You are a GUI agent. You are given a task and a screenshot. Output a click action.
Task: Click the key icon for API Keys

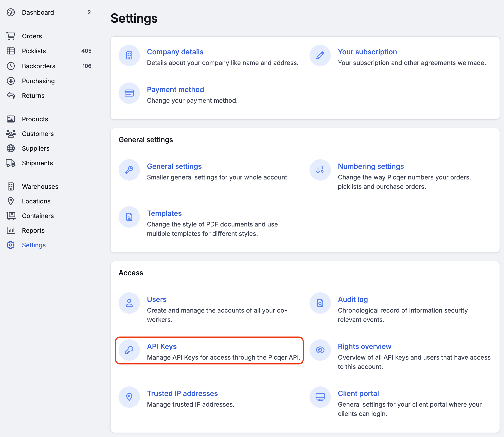tap(129, 350)
